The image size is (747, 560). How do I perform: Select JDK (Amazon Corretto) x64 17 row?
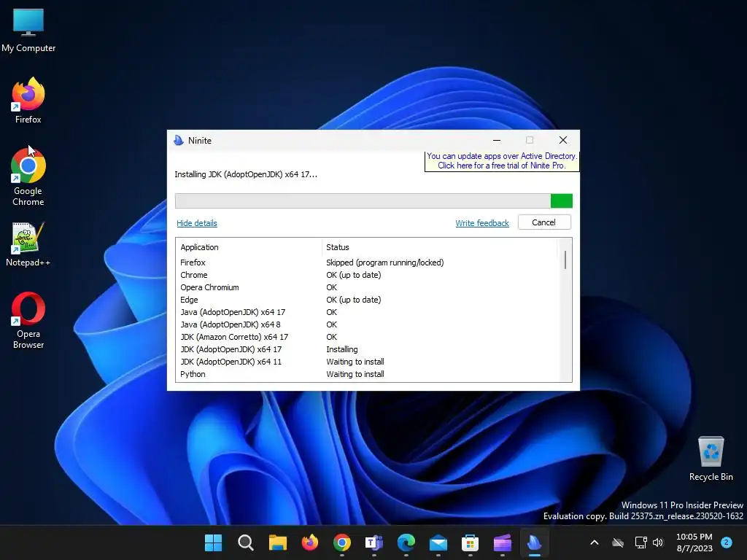[367, 337]
